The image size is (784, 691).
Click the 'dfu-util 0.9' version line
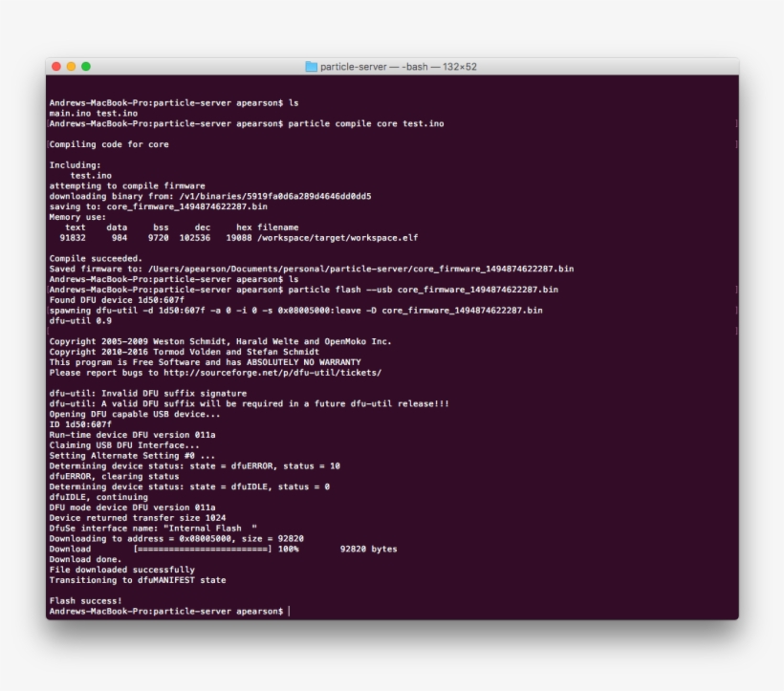(82, 320)
